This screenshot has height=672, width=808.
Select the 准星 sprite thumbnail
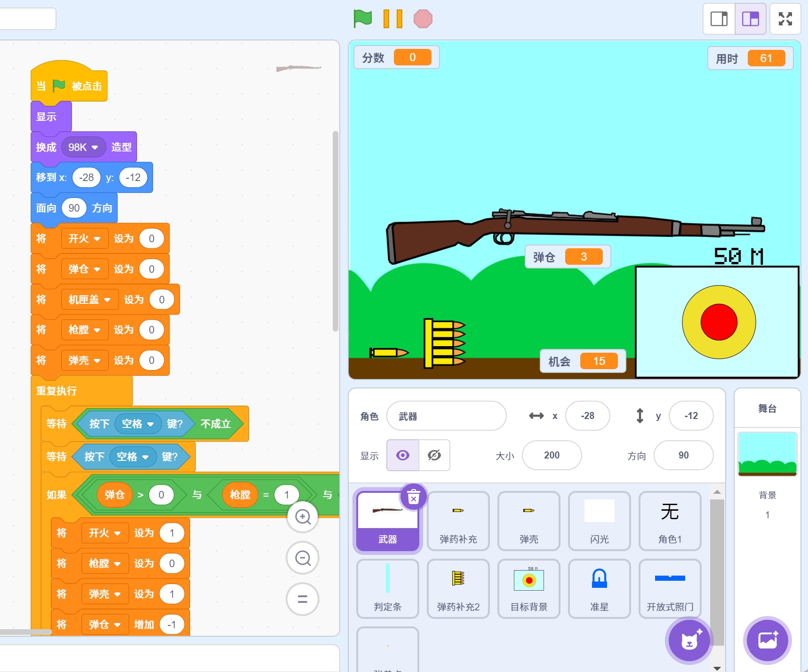[599, 588]
